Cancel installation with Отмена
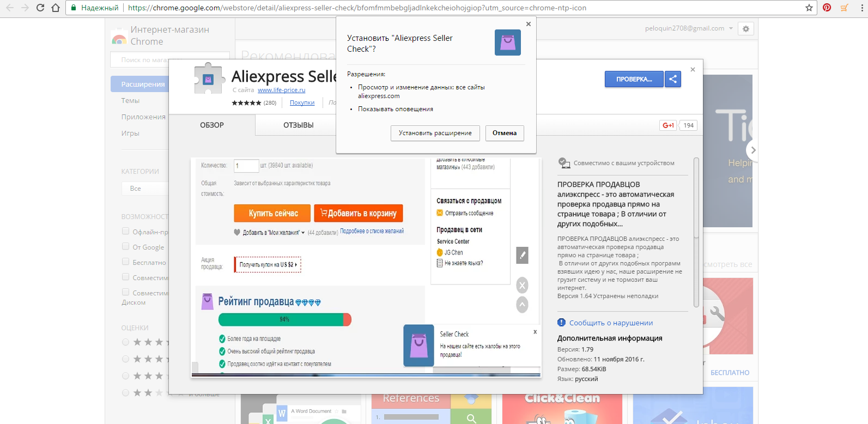868x424 pixels. pos(505,133)
